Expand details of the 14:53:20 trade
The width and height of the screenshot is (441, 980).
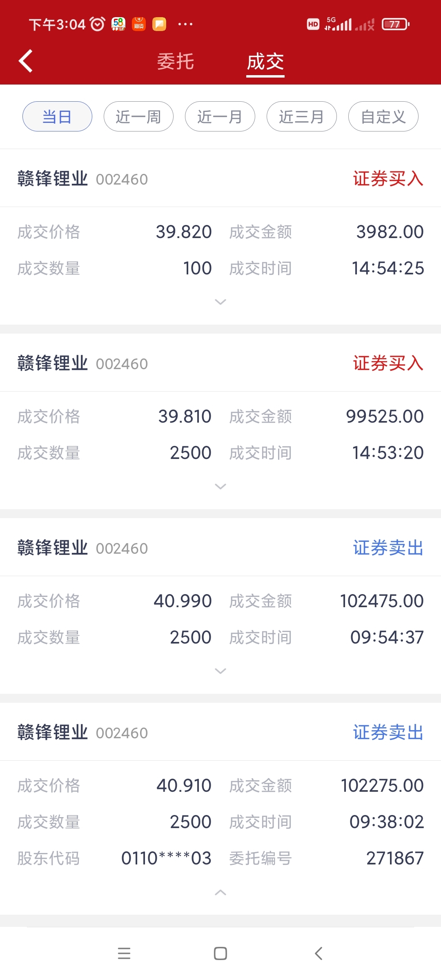(220, 486)
